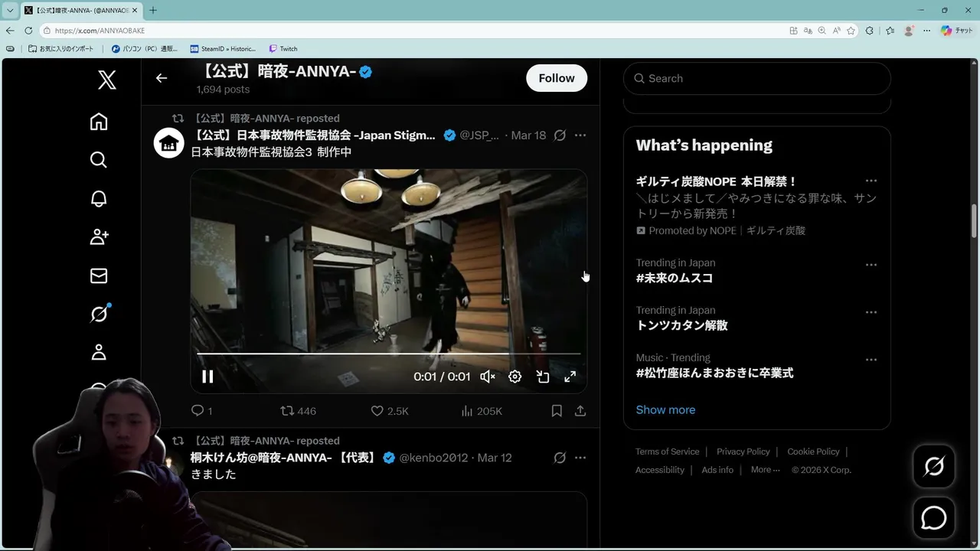Open Grok in the left sidebar
The image size is (980, 551).
pyautogui.click(x=99, y=314)
